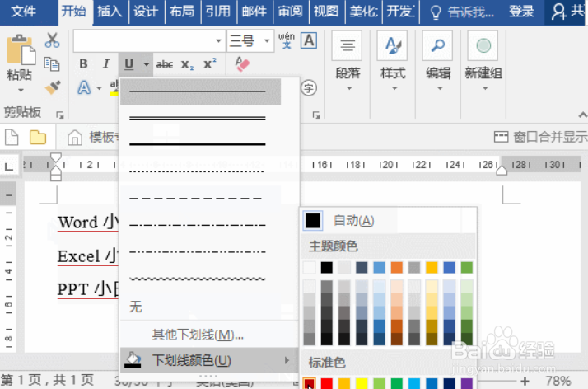Open the paste options arrow below 粘贴
Screen dimensions: 588x389
pyautogui.click(x=21, y=91)
